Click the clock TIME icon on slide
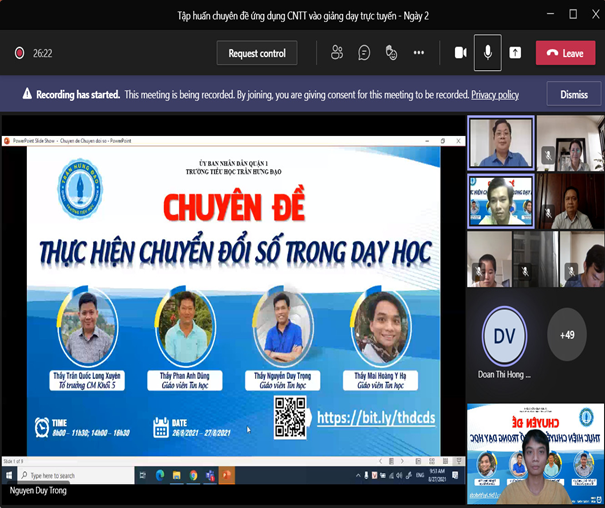The height and width of the screenshot is (508, 605). click(42, 427)
